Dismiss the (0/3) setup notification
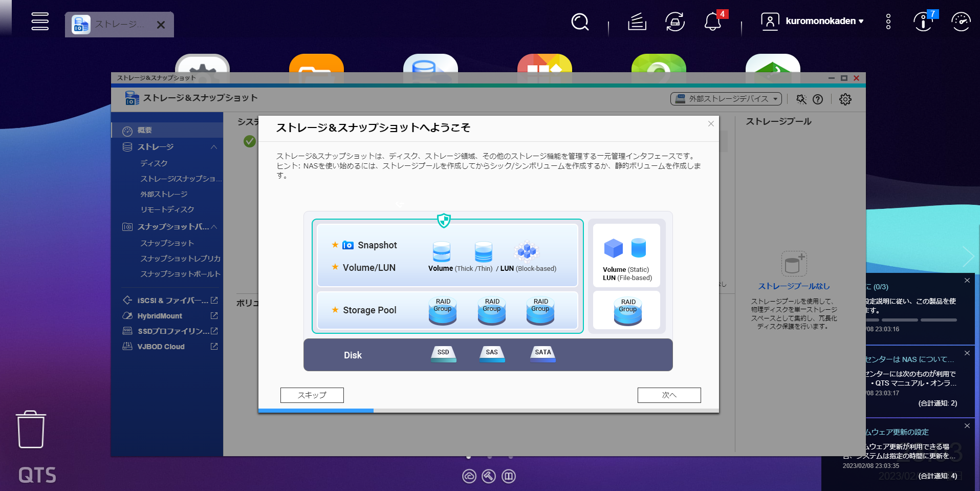The height and width of the screenshot is (491, 980). [x=967, y=280]
